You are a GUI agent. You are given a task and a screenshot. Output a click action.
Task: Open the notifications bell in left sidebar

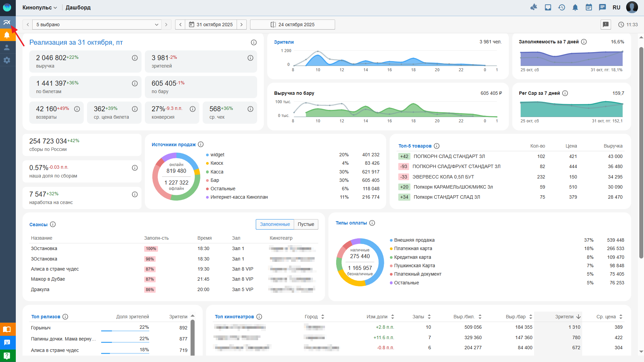[7, 35]
